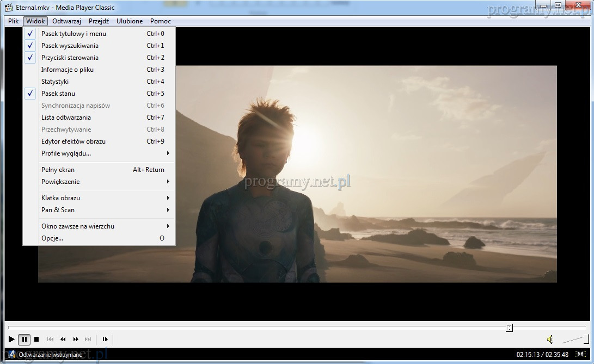Open the Odtwarzaj menu
594x364 pixels.
click(x=67, y=21)
